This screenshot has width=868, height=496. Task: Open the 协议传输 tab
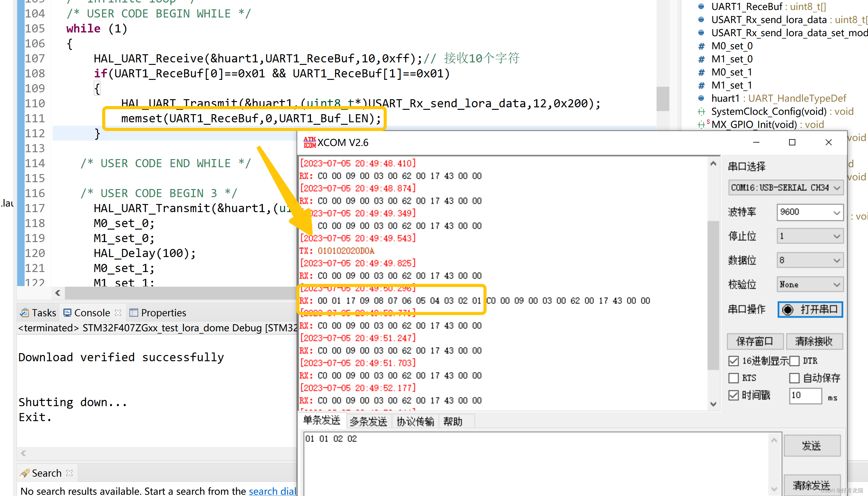[x=415, y=421]
